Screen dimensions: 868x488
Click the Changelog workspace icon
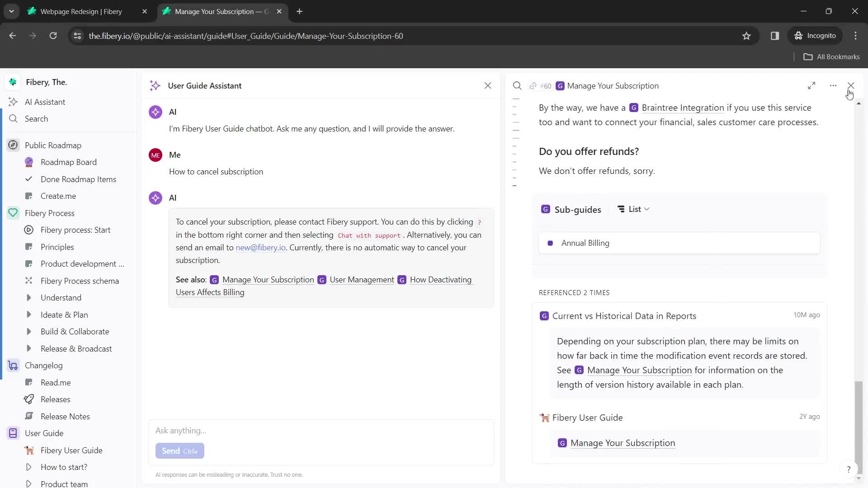tap(13, 365)
